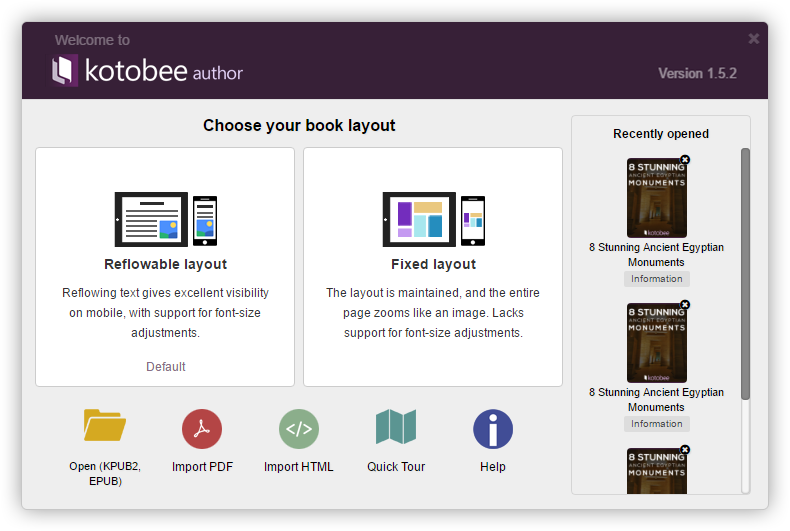
Task: Start the Quick Tour map icon
Action: pyautogui.click(x=396, y=427)
